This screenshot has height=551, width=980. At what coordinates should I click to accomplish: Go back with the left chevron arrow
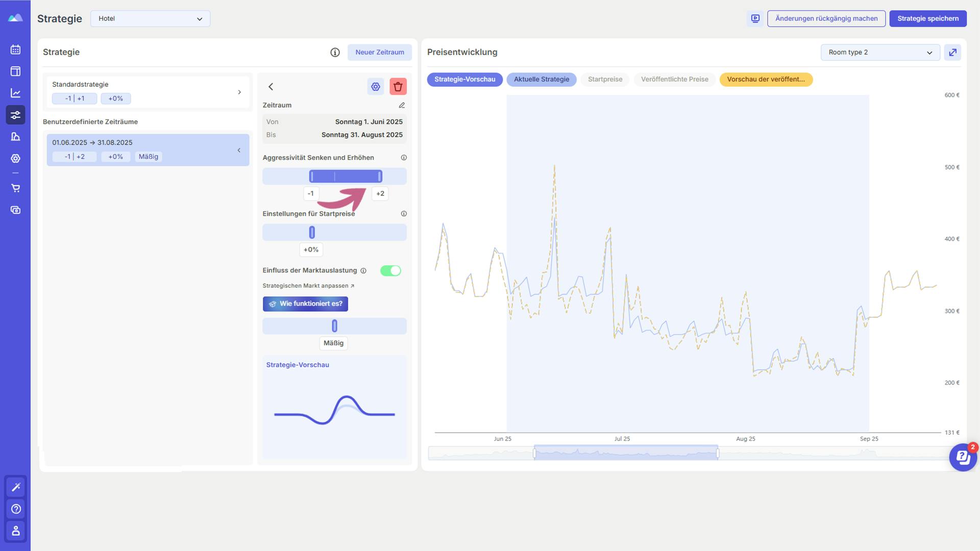coord(271,87)
